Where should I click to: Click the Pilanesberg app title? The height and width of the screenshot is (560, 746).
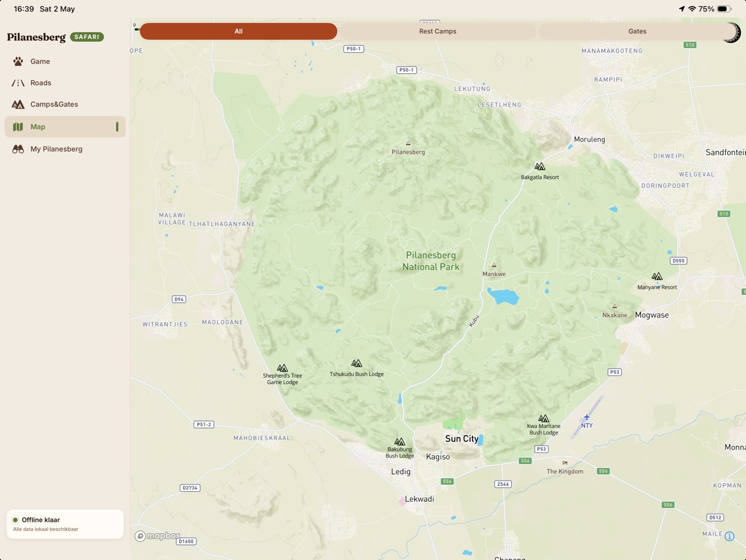tap(36, 37)
